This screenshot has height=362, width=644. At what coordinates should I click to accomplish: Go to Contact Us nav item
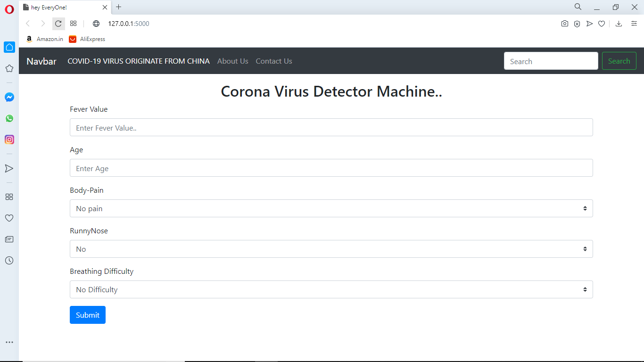click(x=274, y=61)
